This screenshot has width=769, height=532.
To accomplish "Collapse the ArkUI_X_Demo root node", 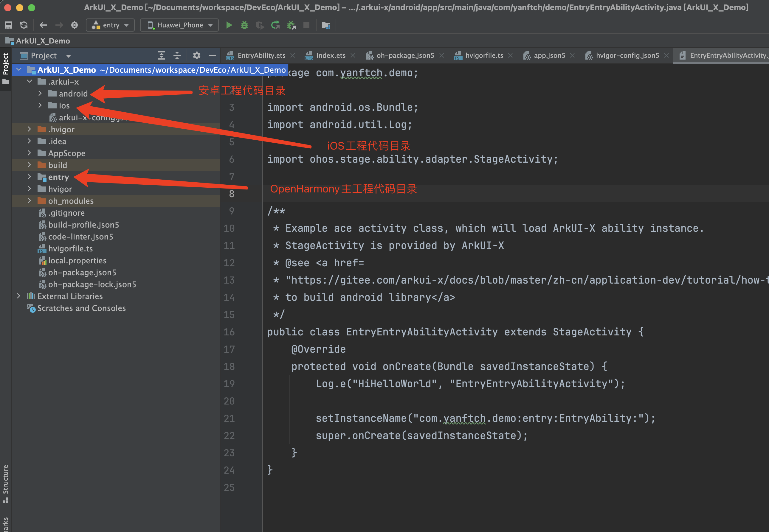I will point(19,70).
